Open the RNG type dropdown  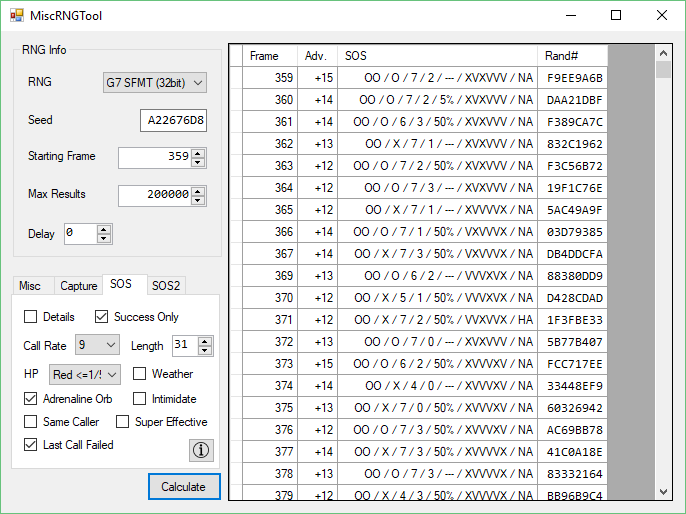tap(155, 82)
